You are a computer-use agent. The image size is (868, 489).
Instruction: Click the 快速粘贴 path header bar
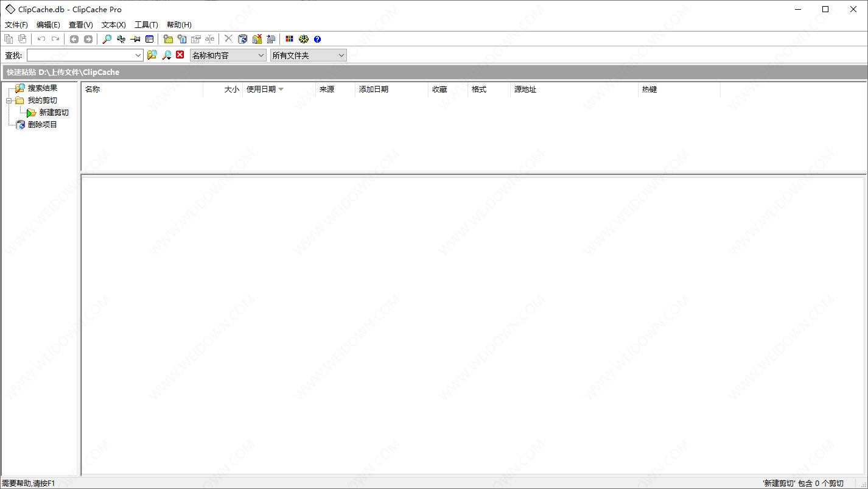(435, 72)
